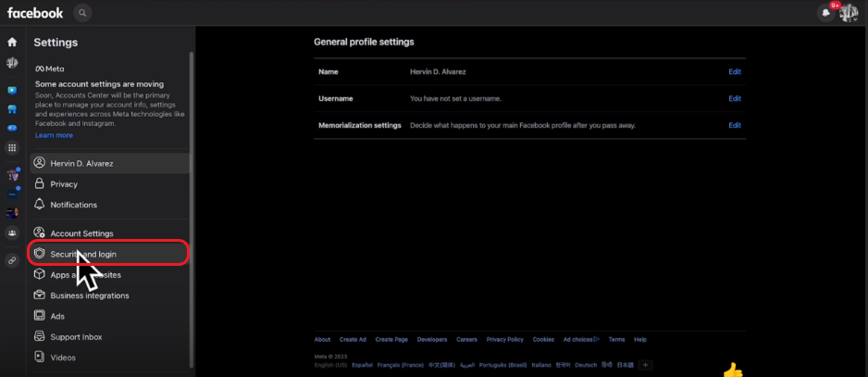Switch language to Deutsch
The width and height of the screenshot is (868, 377).
click(586, 365)
